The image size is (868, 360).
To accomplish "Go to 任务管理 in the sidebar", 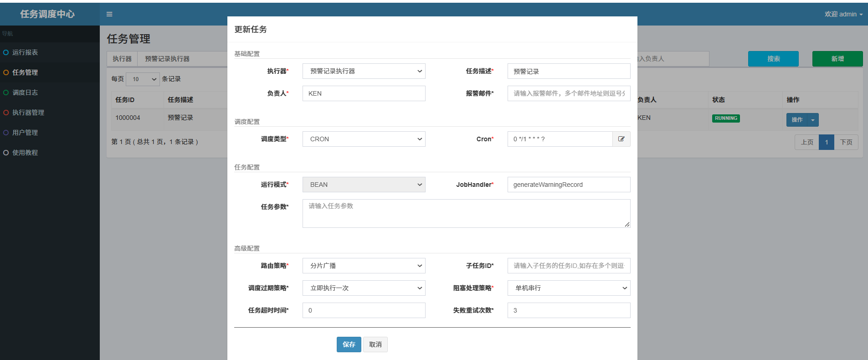I will (x=50, y=72).
